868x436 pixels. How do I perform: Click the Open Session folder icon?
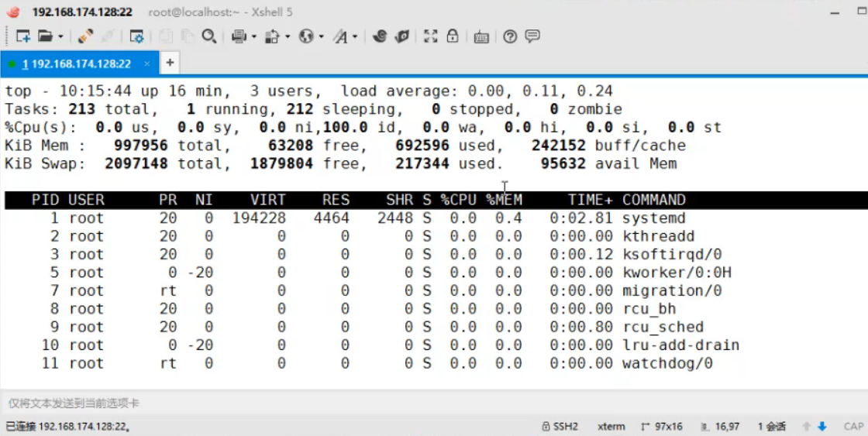click(46, 36)
